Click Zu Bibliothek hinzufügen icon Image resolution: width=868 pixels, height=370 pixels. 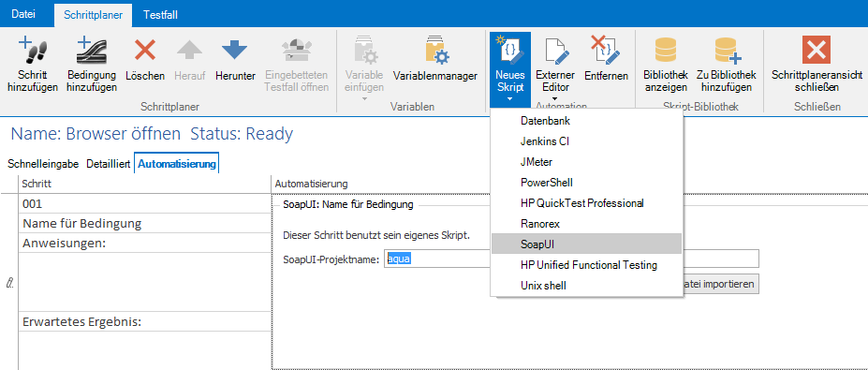pyautogui.click(x=727, y=50)
